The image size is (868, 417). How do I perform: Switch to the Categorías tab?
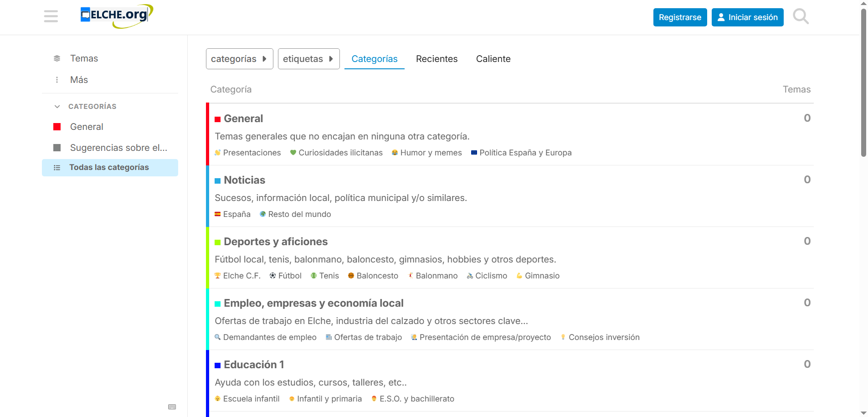tap(375, 59)
